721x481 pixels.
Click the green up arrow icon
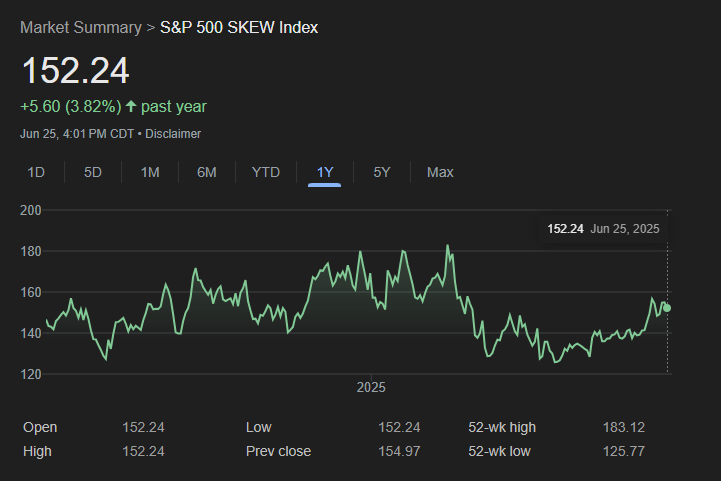coord(131,106)
